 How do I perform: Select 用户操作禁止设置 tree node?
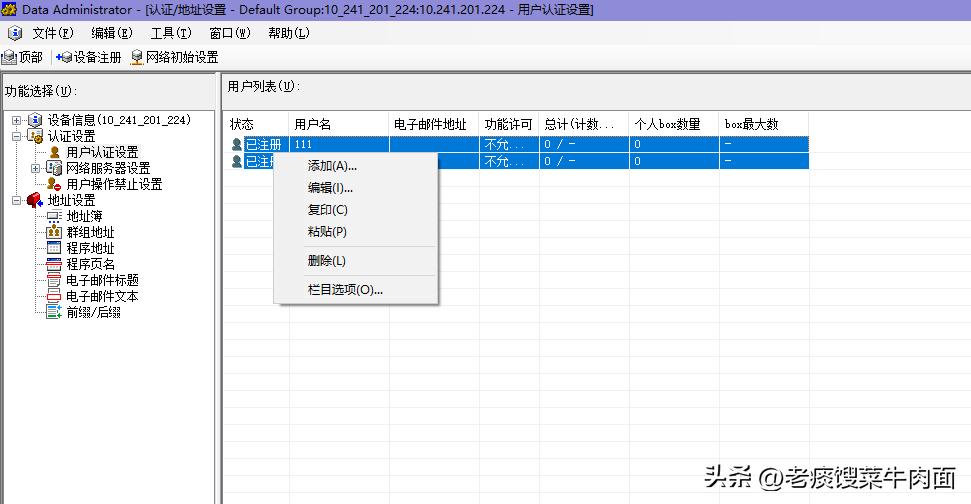(113, 184)
